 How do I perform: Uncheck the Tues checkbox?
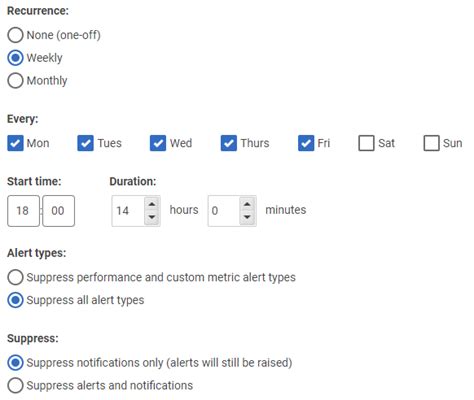click(85, 143)
